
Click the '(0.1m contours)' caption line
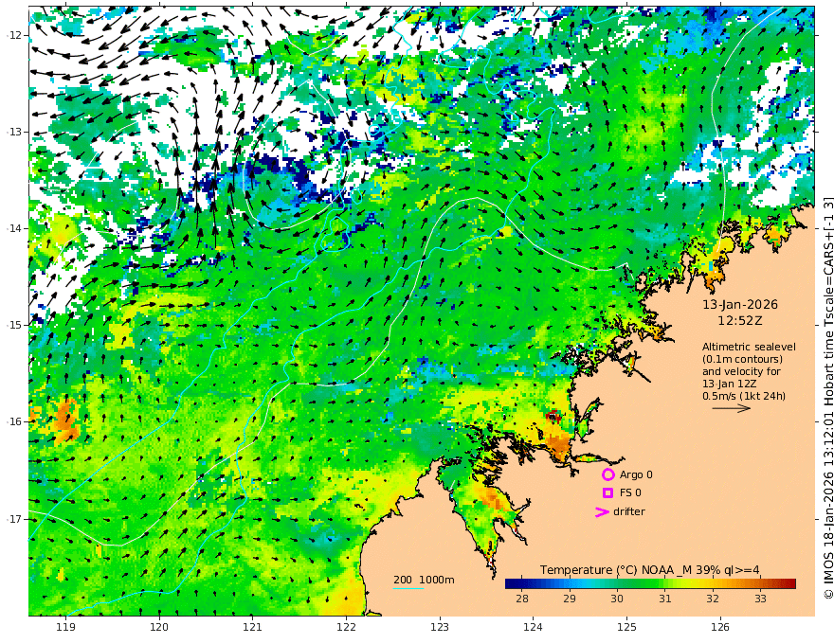742,359
